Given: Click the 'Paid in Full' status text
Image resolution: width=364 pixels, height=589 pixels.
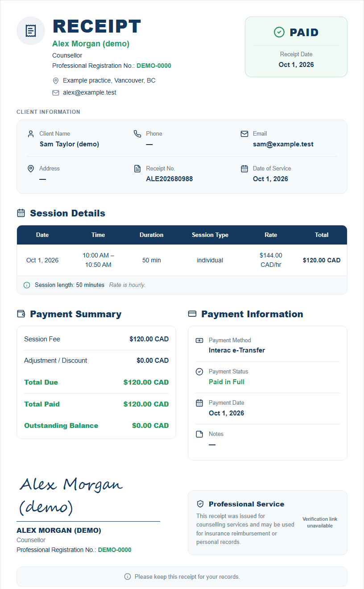Looking at the screenshot, I should [x=227, y=382].
